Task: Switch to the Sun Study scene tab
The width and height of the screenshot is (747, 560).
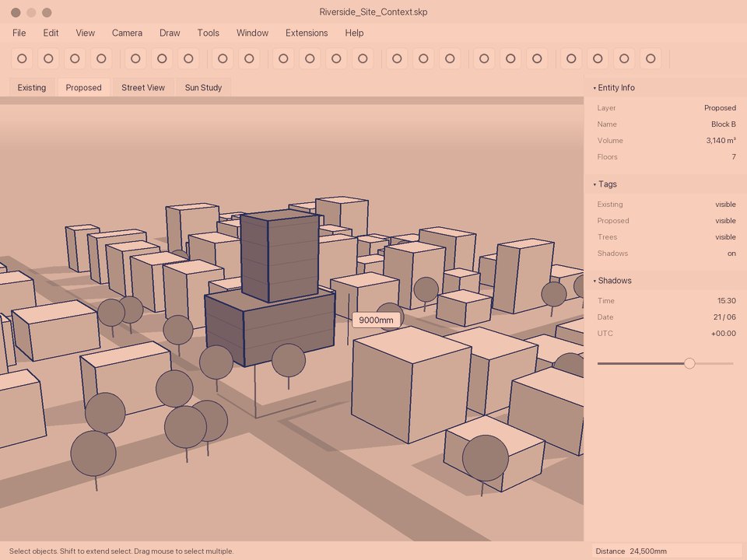Action: tap(203, 88)
